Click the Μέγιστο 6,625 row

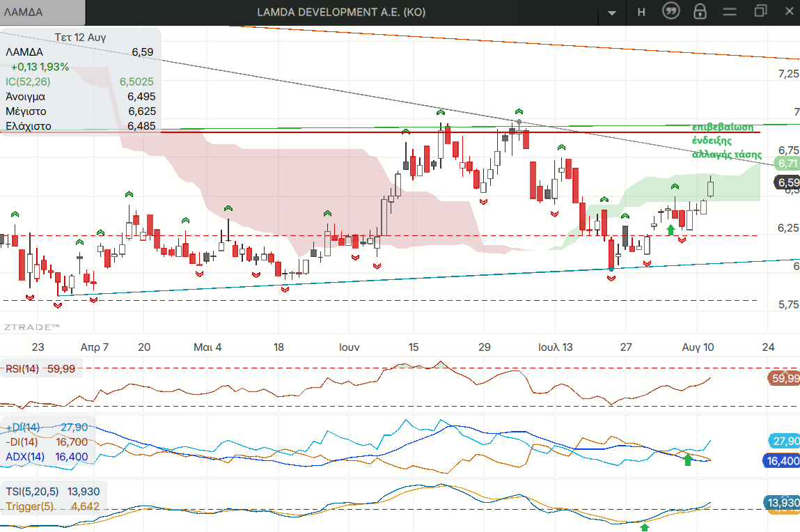[x=81, y=111]
